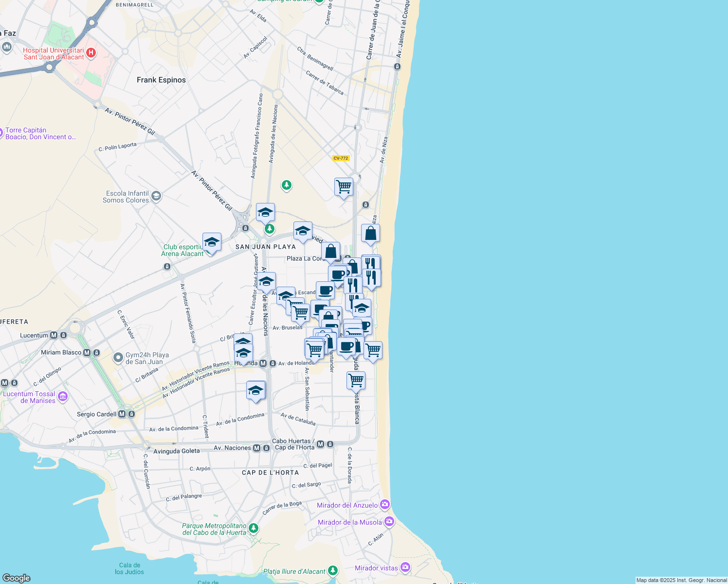Select the SAN JUAN PLAYA district label
The image size is (728, 584).
click(266, 247)
